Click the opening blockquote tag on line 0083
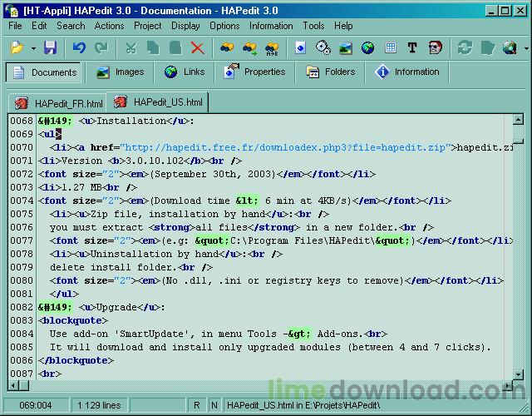This screenshot has width=532, height=416. pyautogui.click(x=73, y=320)
